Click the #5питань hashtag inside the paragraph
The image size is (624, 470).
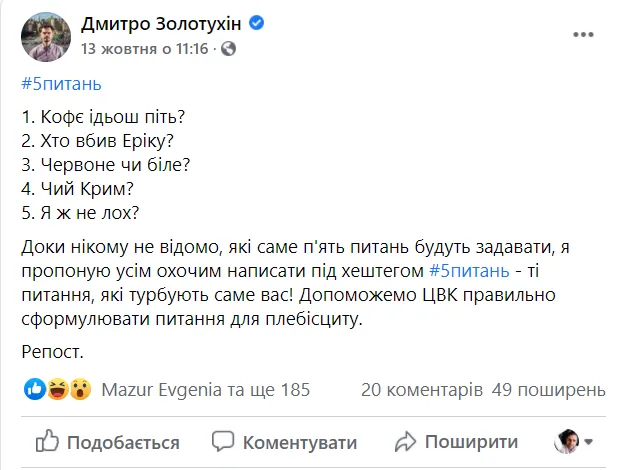pyautogui.click(x=469, y=272)
